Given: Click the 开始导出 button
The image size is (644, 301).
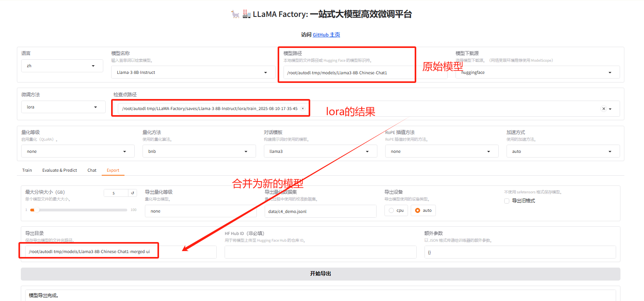Looking at the screenshot, I should click(320, 274).
